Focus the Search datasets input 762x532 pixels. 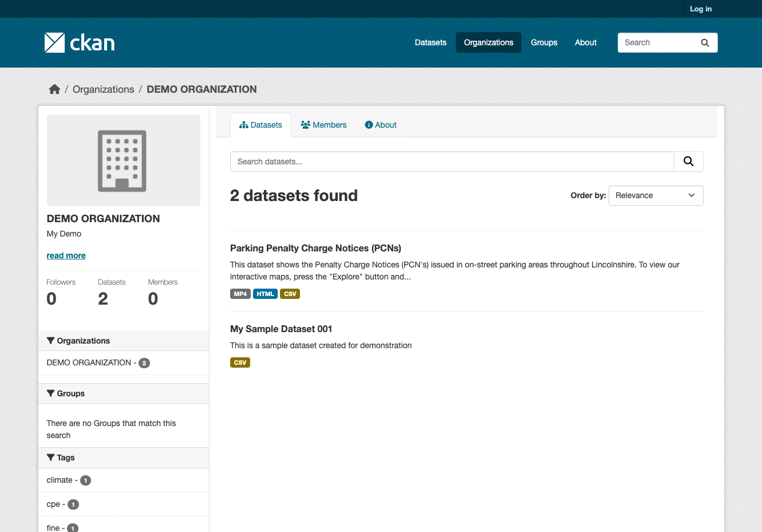[452, 161]
